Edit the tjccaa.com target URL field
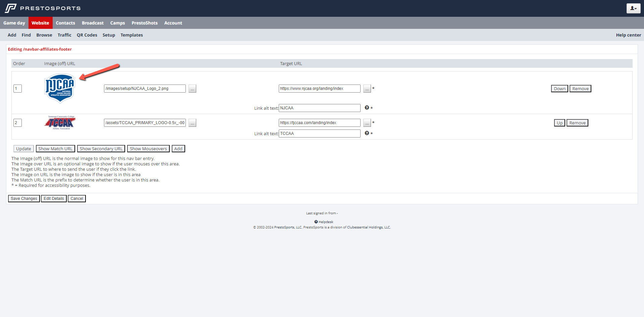The width and height of the screenshot is (644, 317). click(319, 123)
